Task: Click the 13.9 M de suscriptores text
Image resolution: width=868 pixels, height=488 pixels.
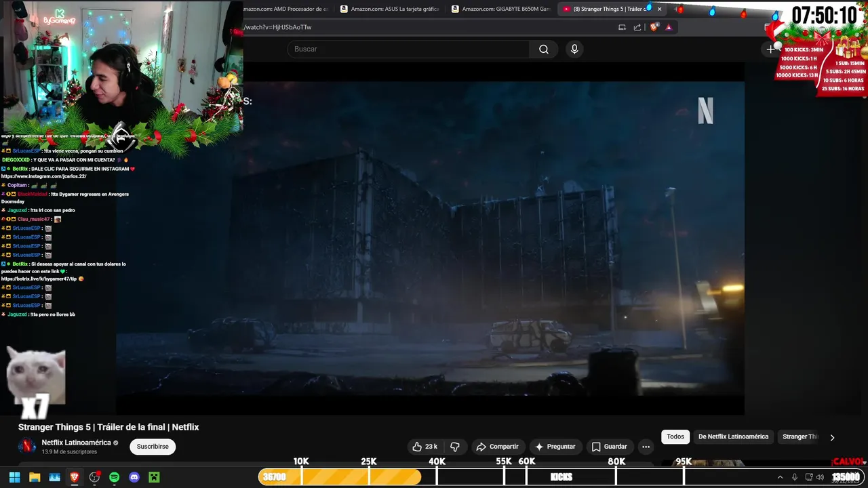Action: coord(69,451)
